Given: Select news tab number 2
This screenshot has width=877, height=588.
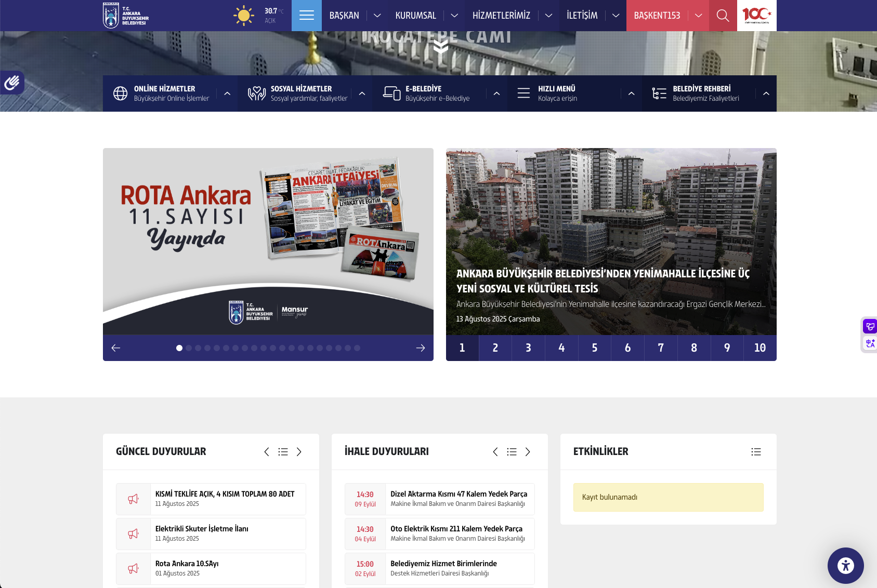Looking at the screenshot, I should (495, 348).
